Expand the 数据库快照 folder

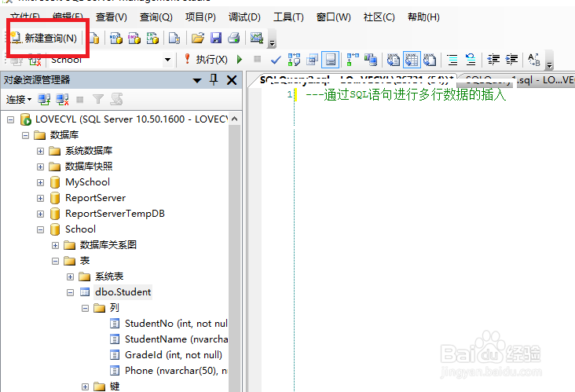pos(40,167)
